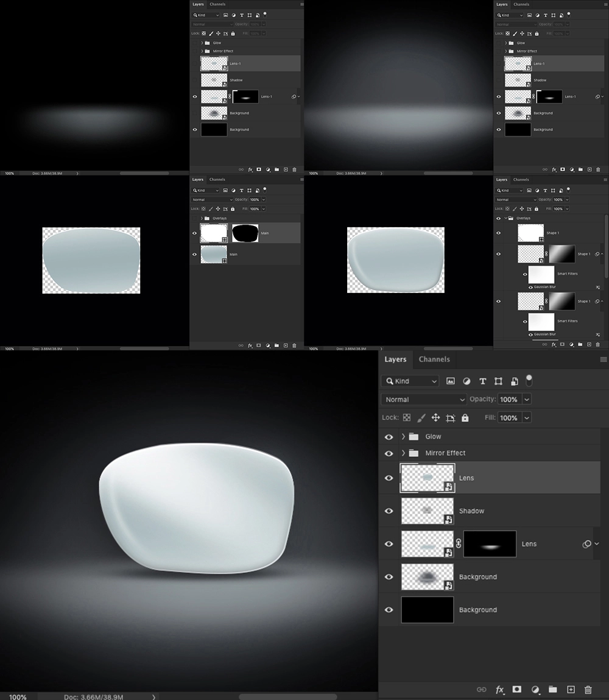The image size is (609, 700).
Task: Open the Opacity dropdown arrow in largest panel
Action: pos(527,400)
